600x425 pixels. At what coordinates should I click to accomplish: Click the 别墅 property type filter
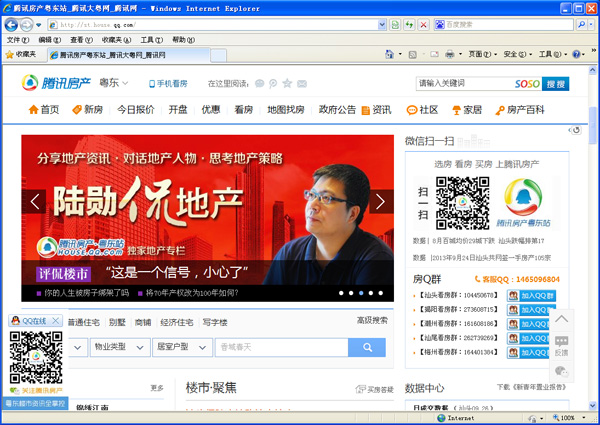click(x=117, y=322)
